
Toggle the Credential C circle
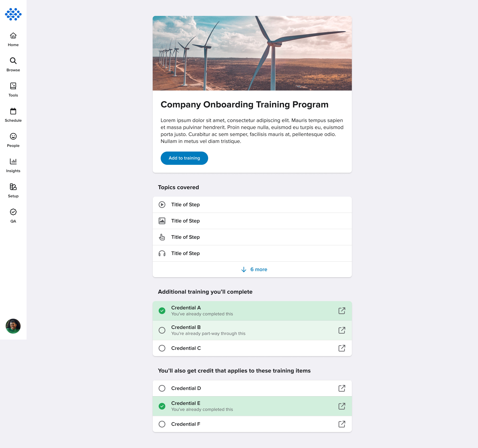(162, 348)
